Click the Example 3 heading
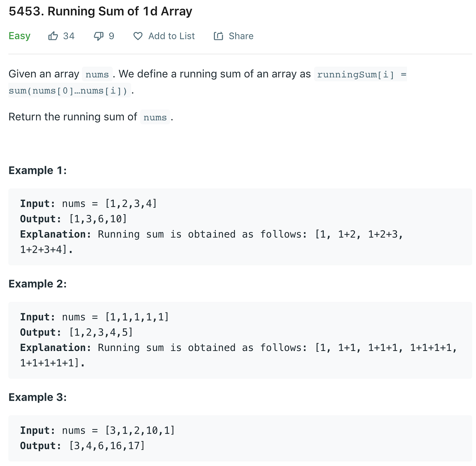476x466 pixels. click(38, 397)
